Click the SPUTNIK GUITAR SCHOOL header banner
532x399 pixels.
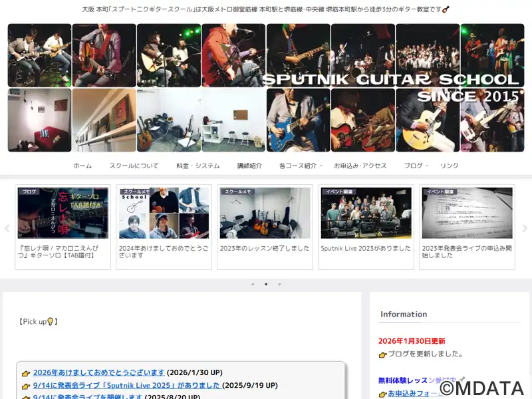tap(266, 88)
